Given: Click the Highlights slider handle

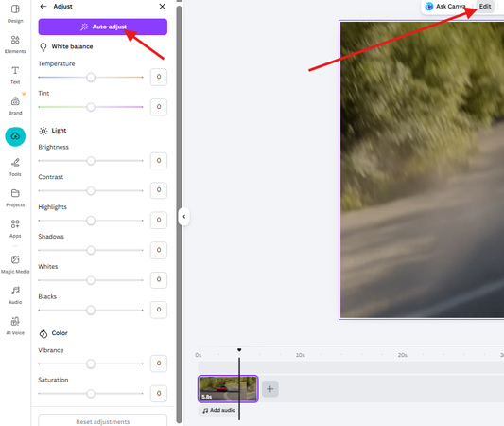Looking at the screenshot, I should 91,221.
